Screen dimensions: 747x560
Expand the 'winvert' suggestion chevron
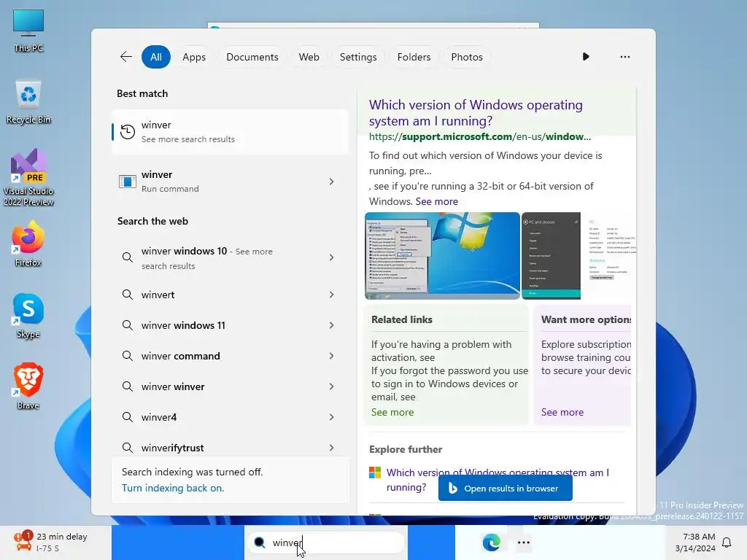pyautogui.click(x=332, y=295)
